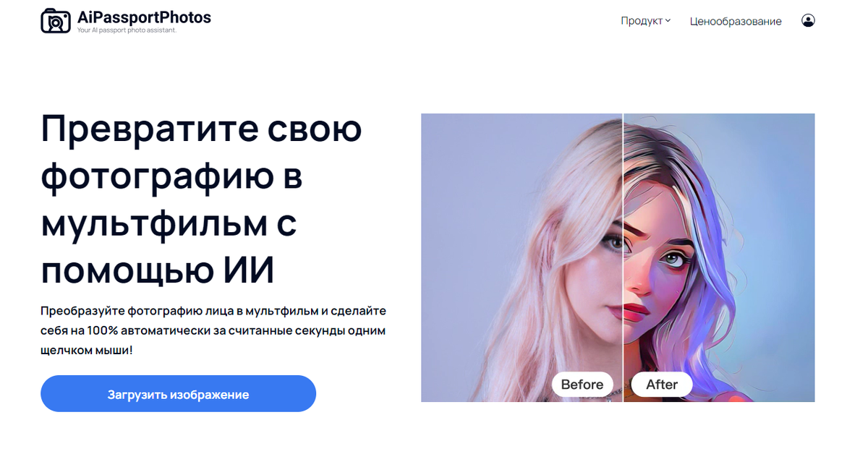Click the cartoon face's eye in the After image
This screenshot has width=868, height=467.
[673, 258]
